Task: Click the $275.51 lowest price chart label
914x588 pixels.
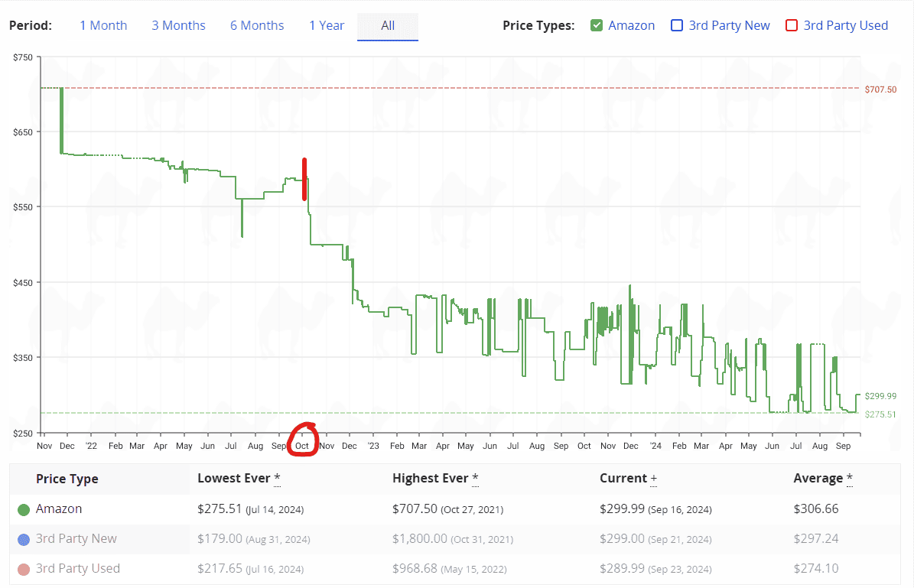Action: 880,414
